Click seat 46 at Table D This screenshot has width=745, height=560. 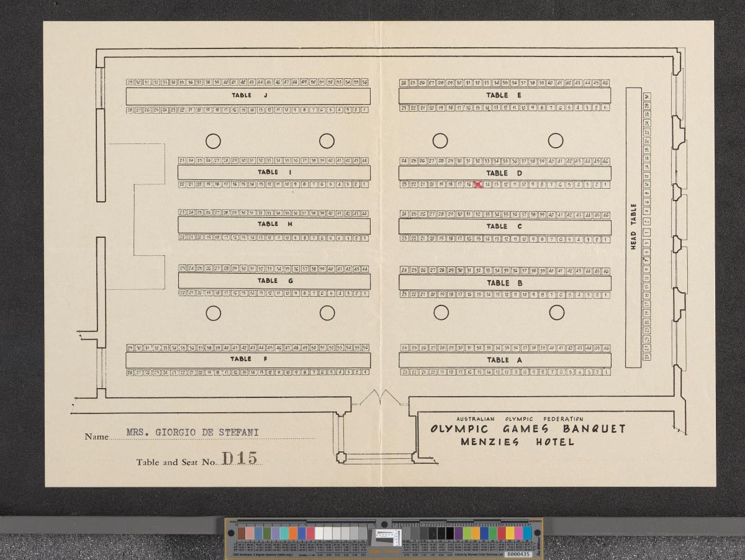click(x=605, y=161)
